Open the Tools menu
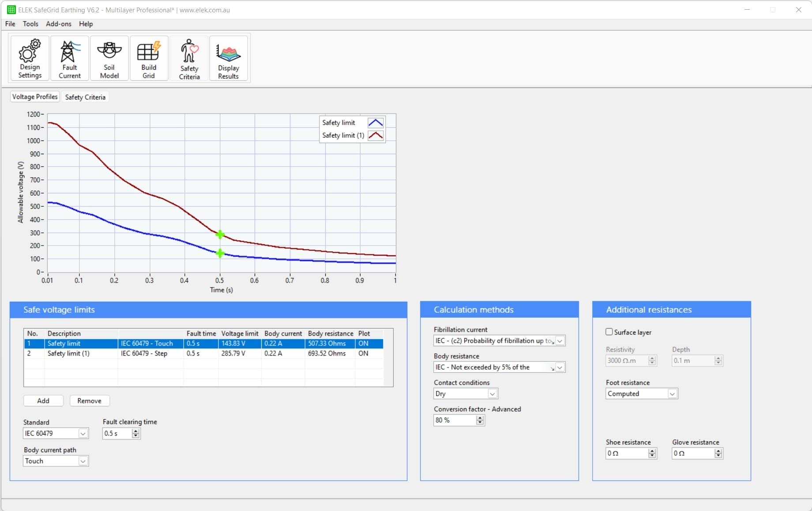This screenshot has height=511, width=812. click(30, 24)
